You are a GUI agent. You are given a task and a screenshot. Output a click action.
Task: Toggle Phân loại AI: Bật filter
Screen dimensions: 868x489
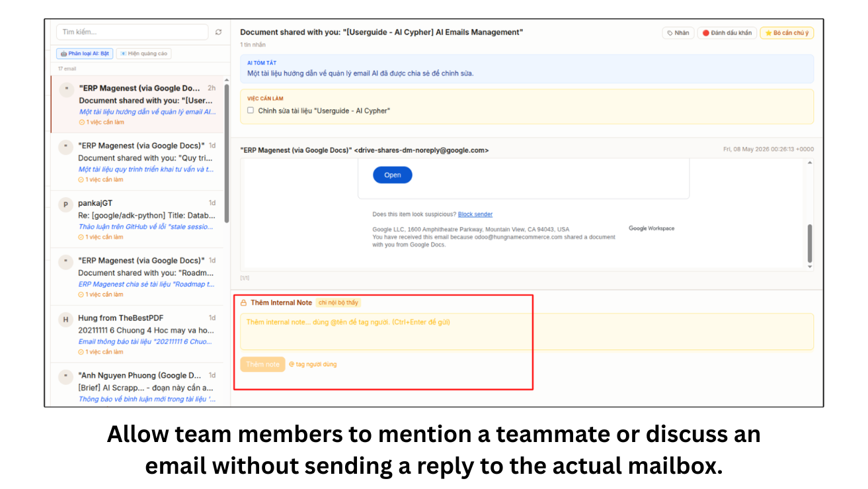click(85, 54)
